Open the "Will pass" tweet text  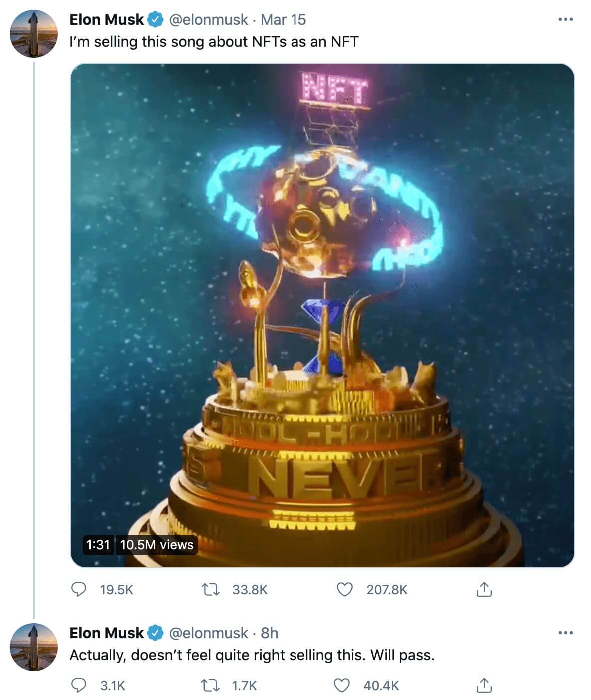tap(252, 655)
